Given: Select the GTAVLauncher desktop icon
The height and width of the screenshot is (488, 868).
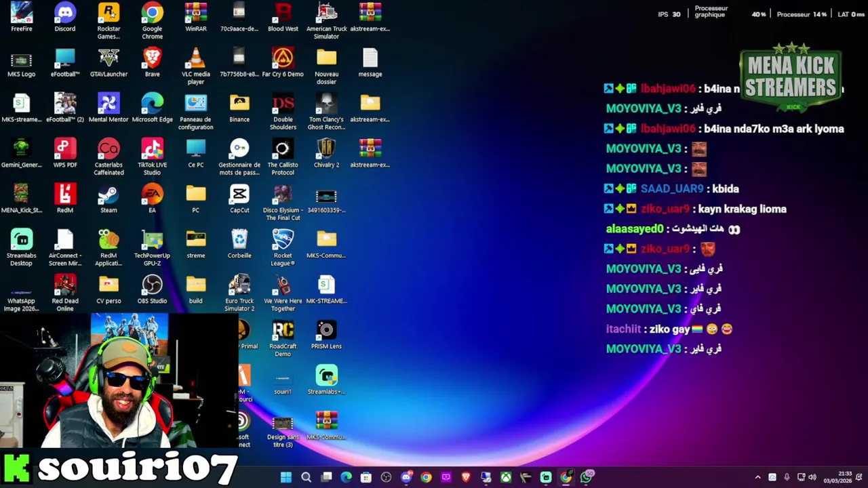Looking at the screenshot, I should [x=108, y=62].
